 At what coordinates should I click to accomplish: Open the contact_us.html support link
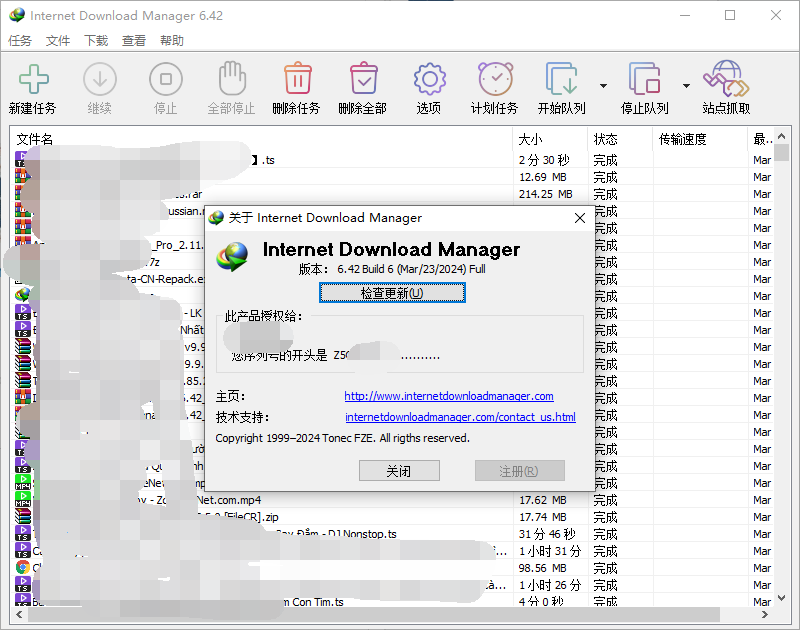(460, 417)
